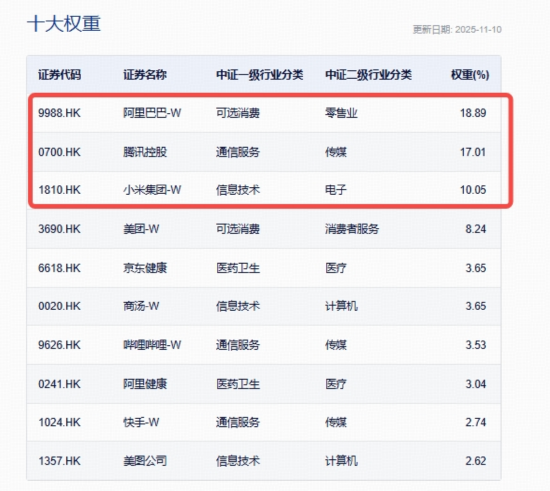Click the 更新日期: 2025-11-10 label
The image size is (550, 491).
coord(457,30)
